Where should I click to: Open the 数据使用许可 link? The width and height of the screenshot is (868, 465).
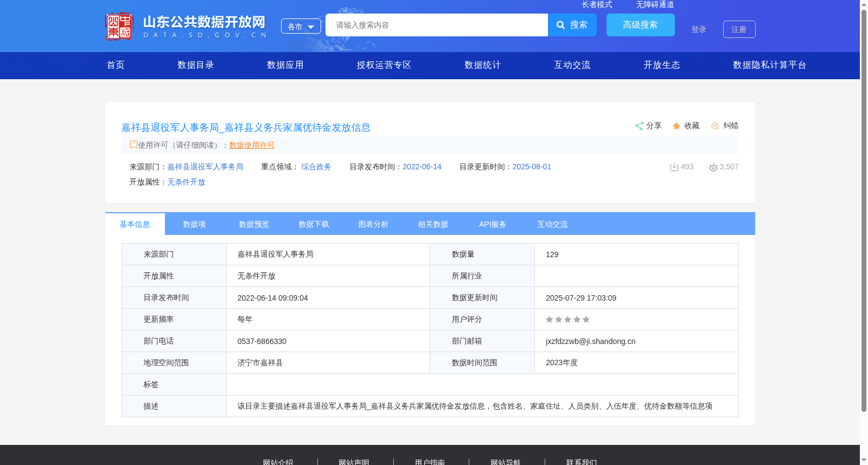coord(252,145)
